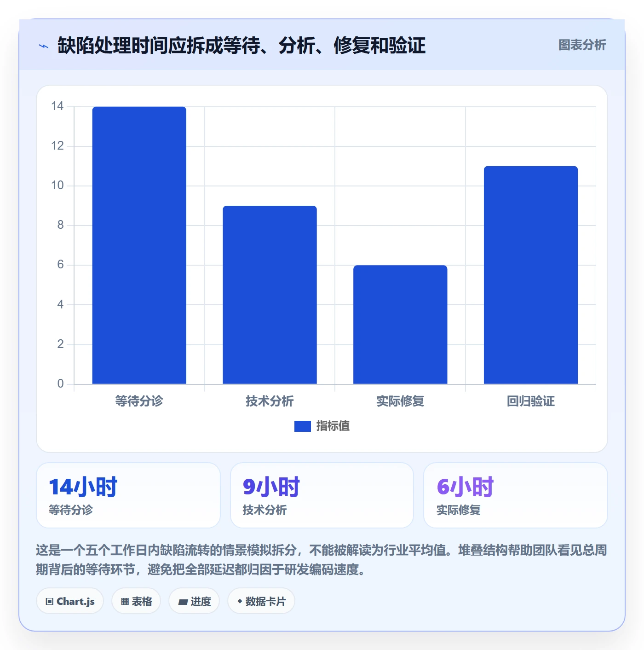Click the grid icon in the 表格 tag
Viewport: 644px width, 650px height.
pyautogui.click(x=125, y=601)
